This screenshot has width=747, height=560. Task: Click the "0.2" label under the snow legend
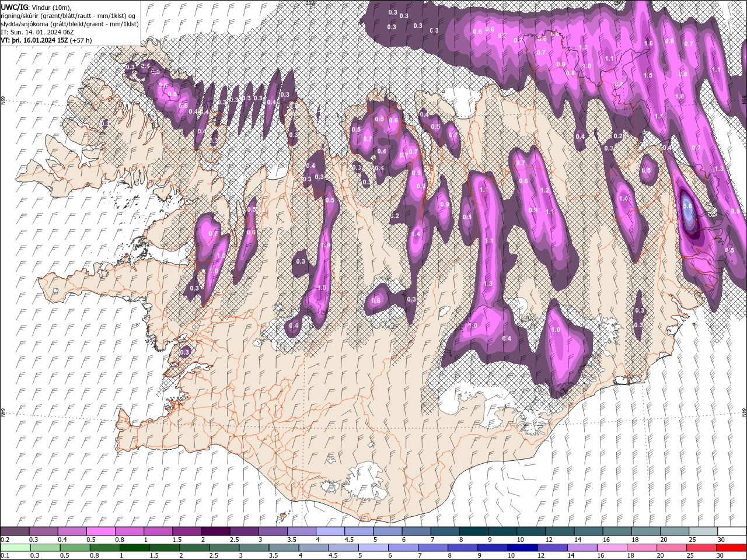point(5,540)
